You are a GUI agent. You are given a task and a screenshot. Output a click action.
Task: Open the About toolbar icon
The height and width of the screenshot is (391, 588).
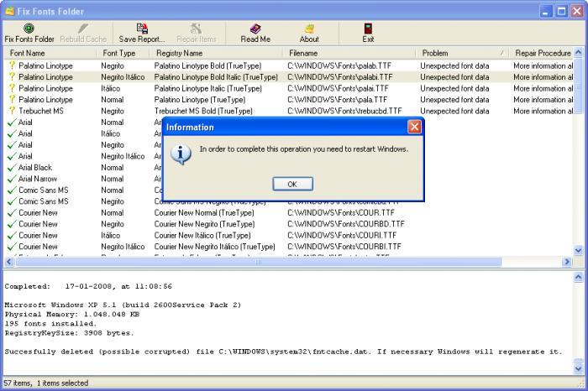(309, 29)
